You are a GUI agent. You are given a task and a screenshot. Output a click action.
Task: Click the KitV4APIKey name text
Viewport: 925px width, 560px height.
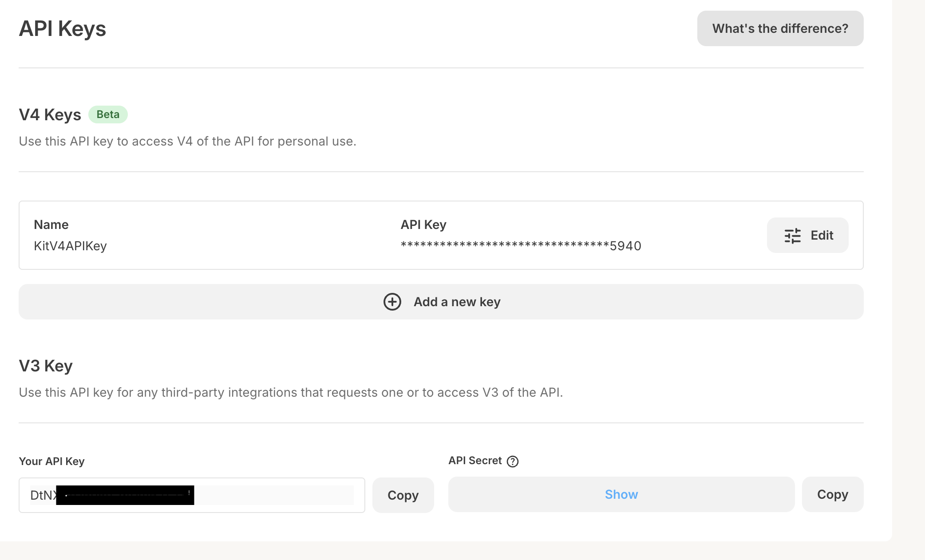click(70, 246)
